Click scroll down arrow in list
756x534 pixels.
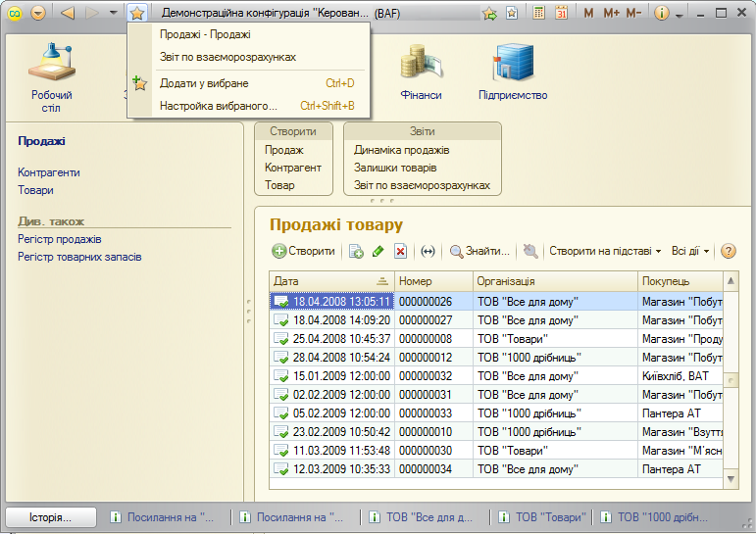731,479
